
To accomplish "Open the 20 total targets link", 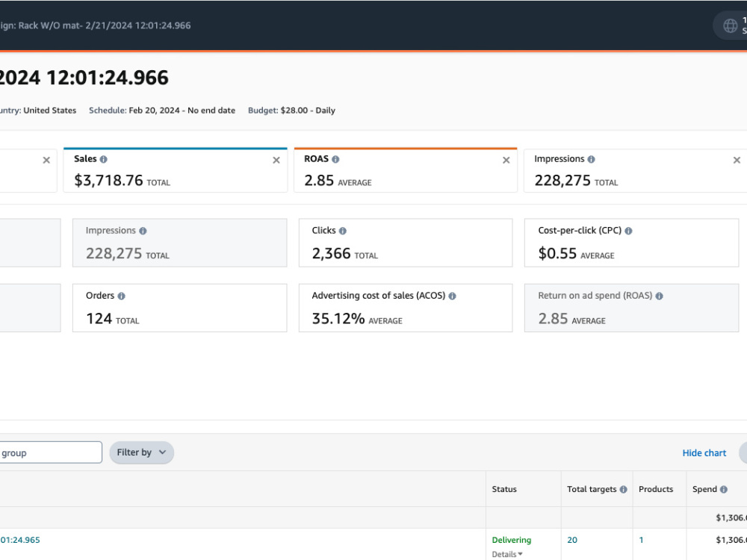I will coord(572,540).
